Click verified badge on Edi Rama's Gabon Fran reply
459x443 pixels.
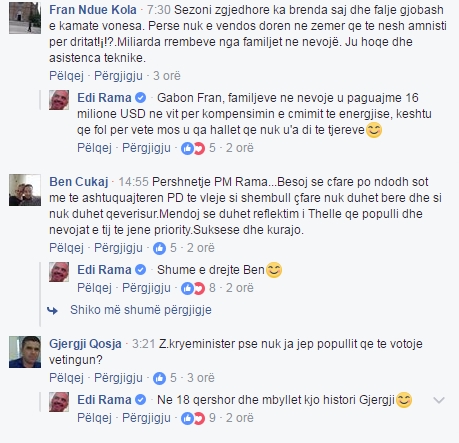141,98
